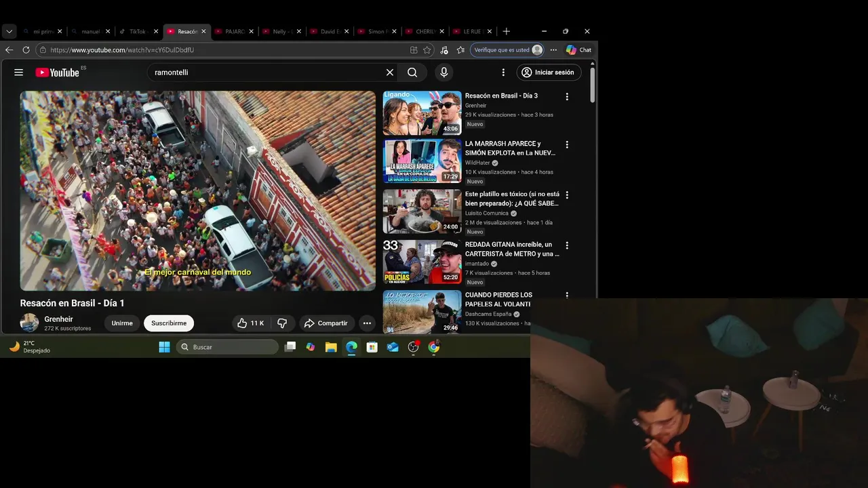Open the Resacón en Brasil Día 3 thumbnail
Screen dimensions: 868x488
pos(422,113)
